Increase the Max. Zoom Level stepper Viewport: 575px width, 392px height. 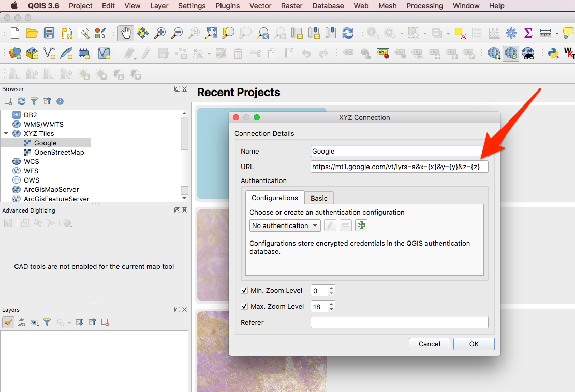[x=331, y=304]
